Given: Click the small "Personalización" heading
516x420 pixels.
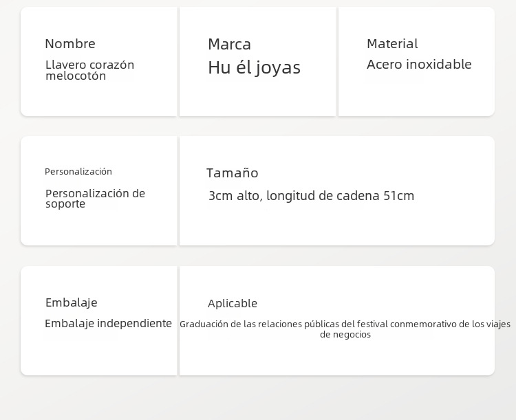Looking at the screenshot, I should coord(78,172).
